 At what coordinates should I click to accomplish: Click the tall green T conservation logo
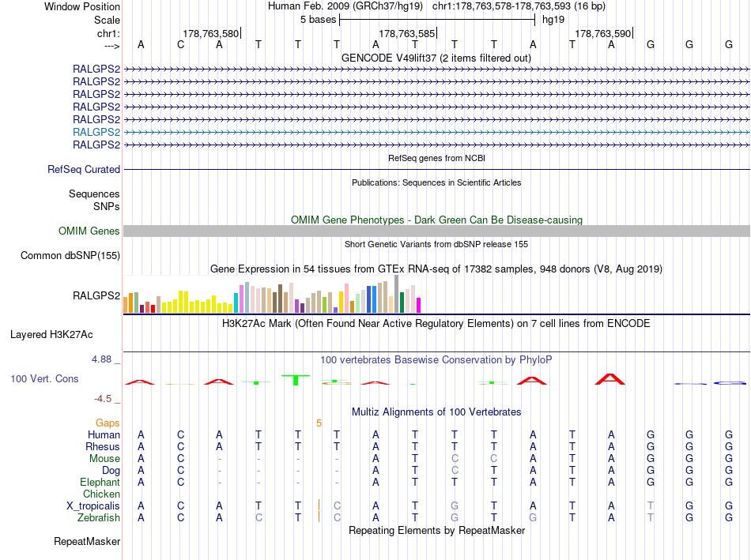pos(296,380)
